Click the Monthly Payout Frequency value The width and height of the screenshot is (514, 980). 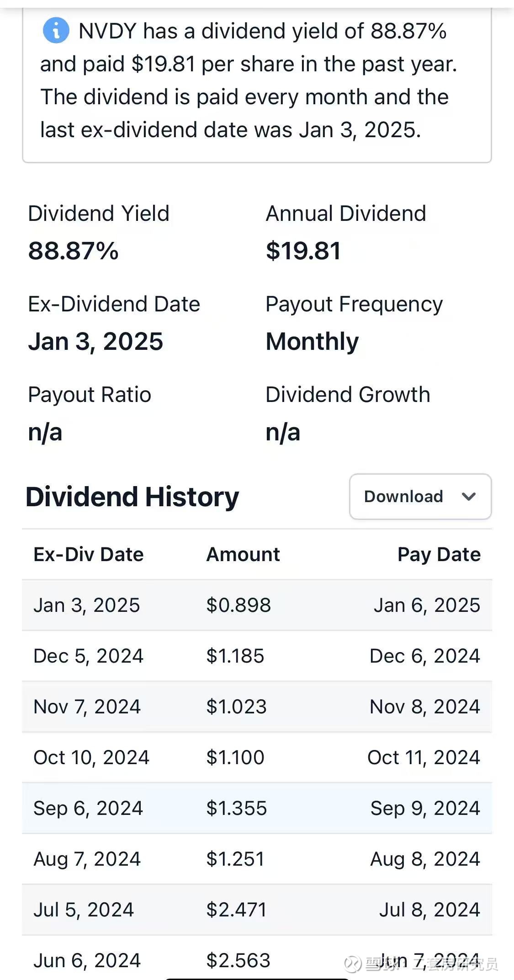pyautogui.click(x=313, y=342)
